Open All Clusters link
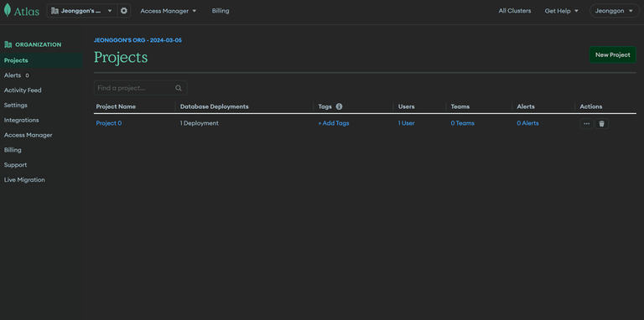Viewport: 644px width, 320px height. tap(515, 11)
